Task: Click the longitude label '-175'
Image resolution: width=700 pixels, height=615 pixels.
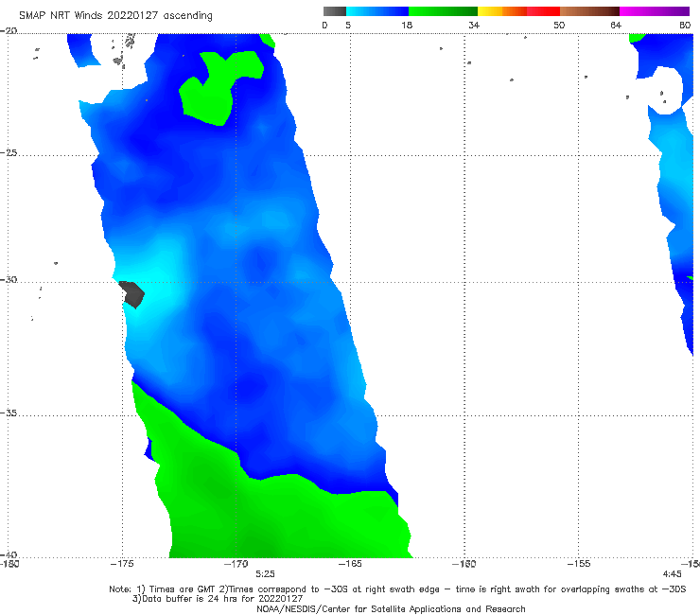Action: [x=122, y=564]
